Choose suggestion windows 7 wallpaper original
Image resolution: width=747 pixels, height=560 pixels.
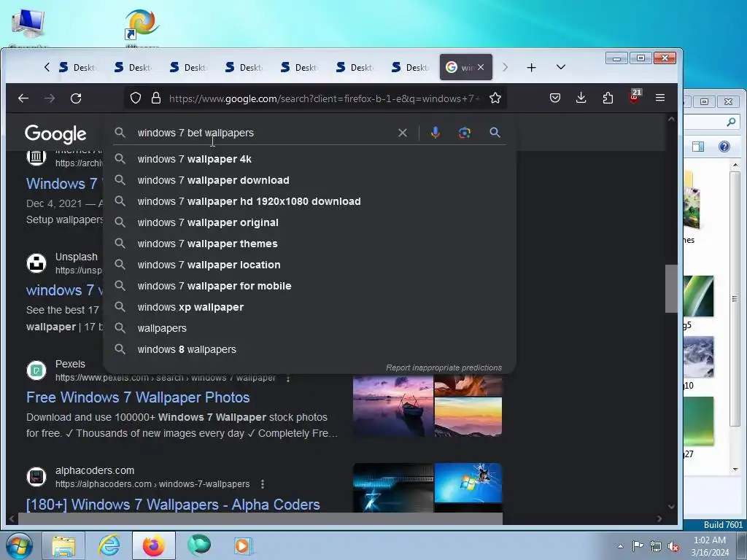pos(309,222)
